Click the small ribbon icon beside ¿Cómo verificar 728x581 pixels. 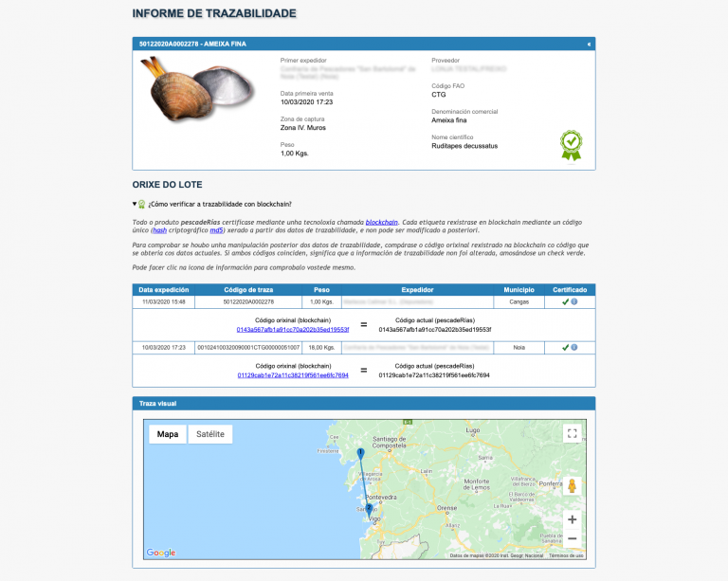tap(141, 204)
